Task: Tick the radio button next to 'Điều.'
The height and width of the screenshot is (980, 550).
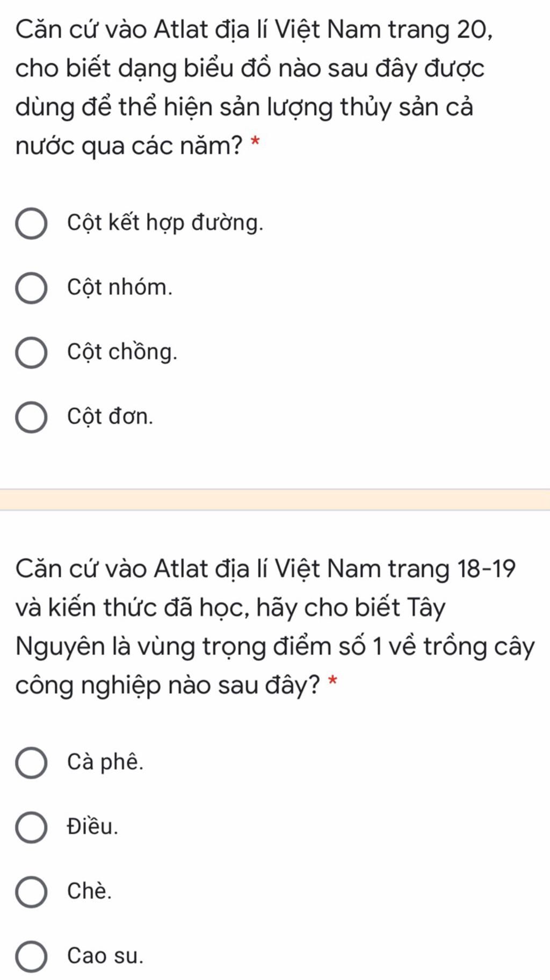Action: click(x=31, y=827)
